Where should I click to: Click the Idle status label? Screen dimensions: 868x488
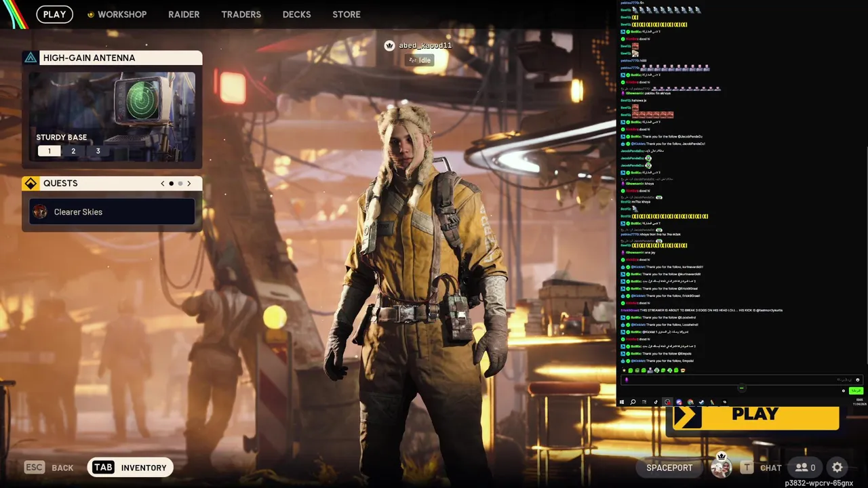pyautogui.click(x=420, y=60)
